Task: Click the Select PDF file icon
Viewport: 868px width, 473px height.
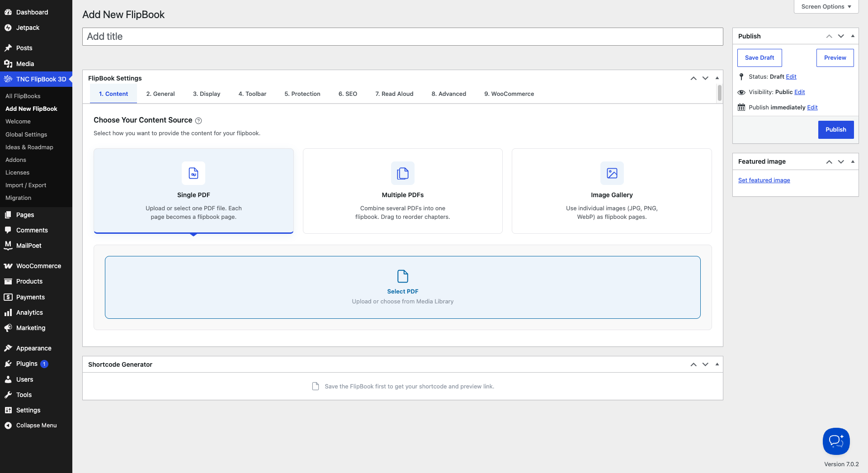Action: tap(403, 276)
